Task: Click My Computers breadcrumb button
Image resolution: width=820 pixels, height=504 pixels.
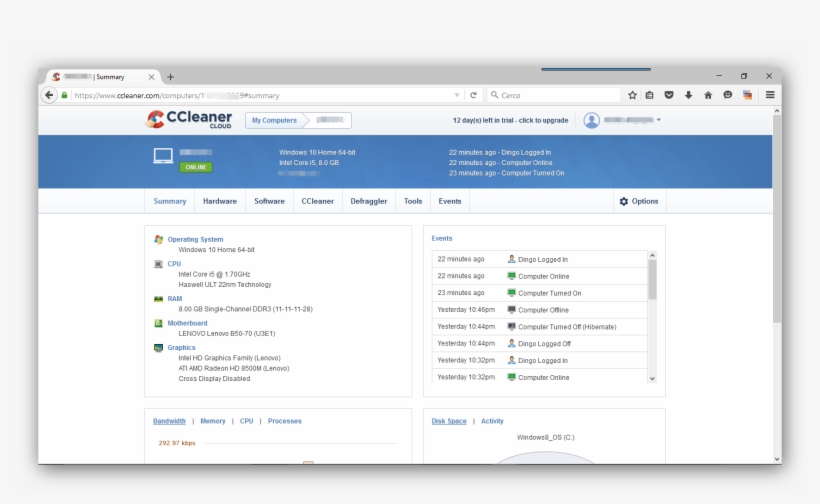Action: click(x=275, y=120)
